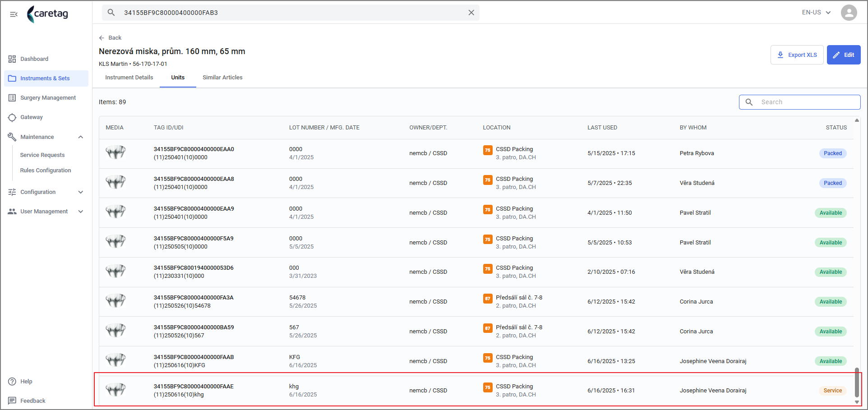The width and height of the screenshot is (868, 410).
Task: Open Rules Configuration under Maintenance
Action: click(x=46, y=170)
